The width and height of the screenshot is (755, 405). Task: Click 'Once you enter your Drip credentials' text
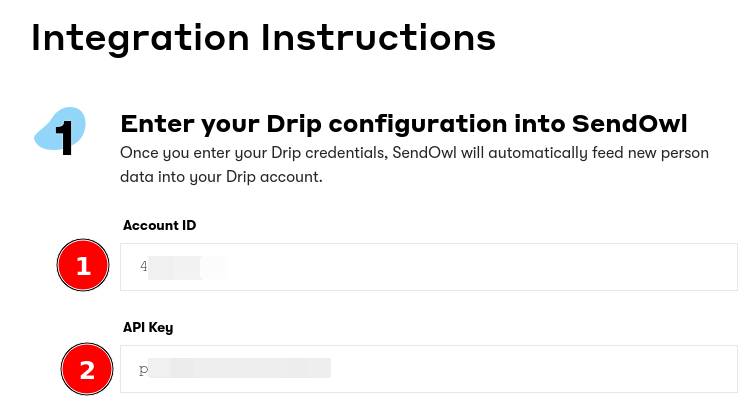click(x=252, y=153)
